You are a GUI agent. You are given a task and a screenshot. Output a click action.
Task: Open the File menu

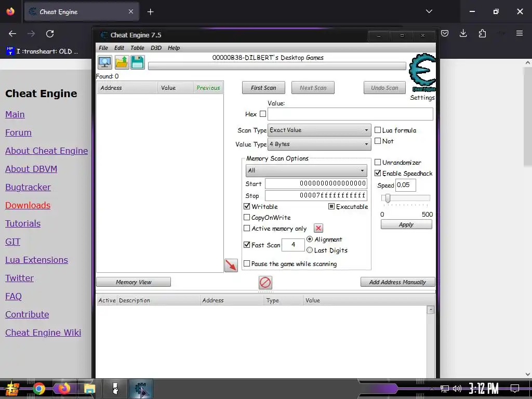point(103,48)
